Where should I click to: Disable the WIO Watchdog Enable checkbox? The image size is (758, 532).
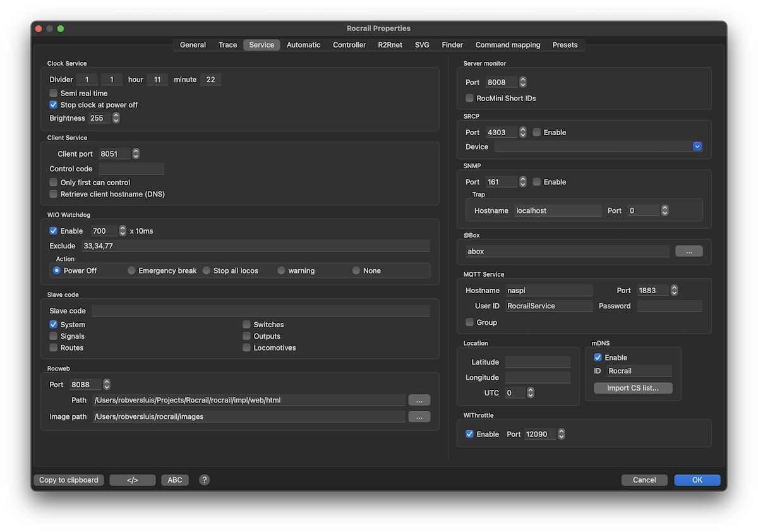(54, 231)
